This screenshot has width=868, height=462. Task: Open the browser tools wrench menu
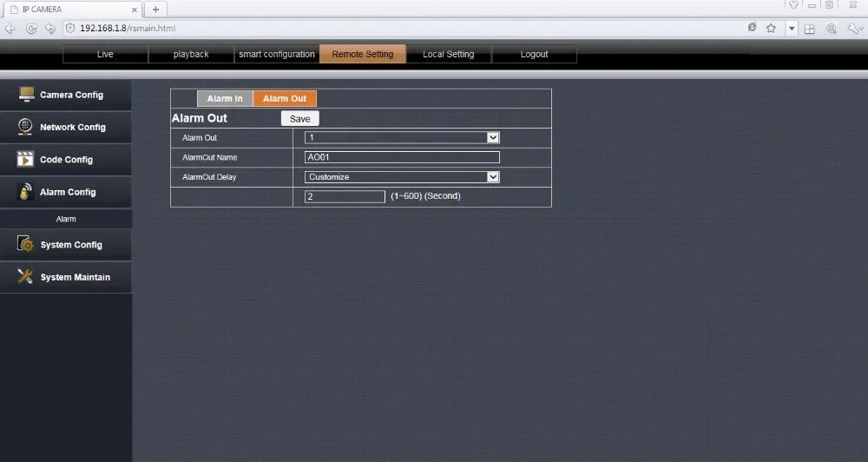[853, 29]
